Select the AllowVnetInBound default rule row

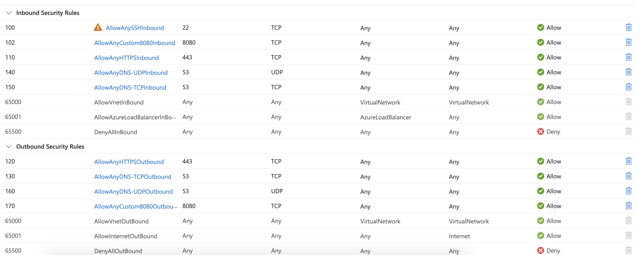pyautogui.click(x=318, y=102)
